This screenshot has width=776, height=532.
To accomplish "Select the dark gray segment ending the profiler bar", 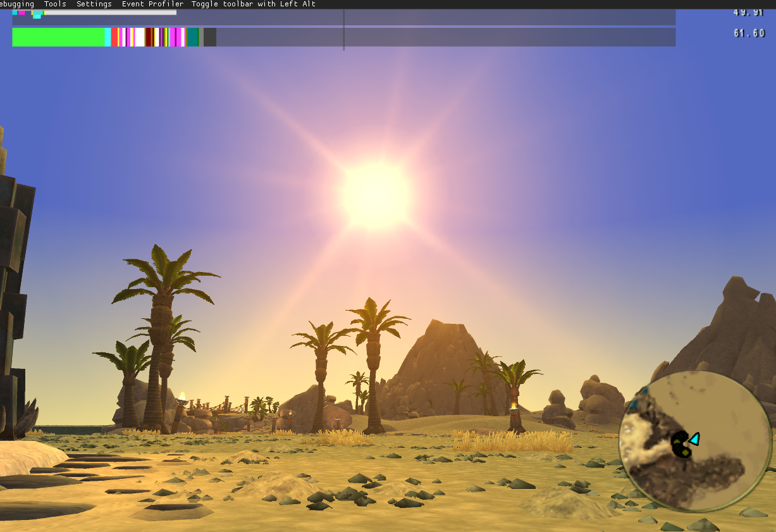I will point(210,37).
